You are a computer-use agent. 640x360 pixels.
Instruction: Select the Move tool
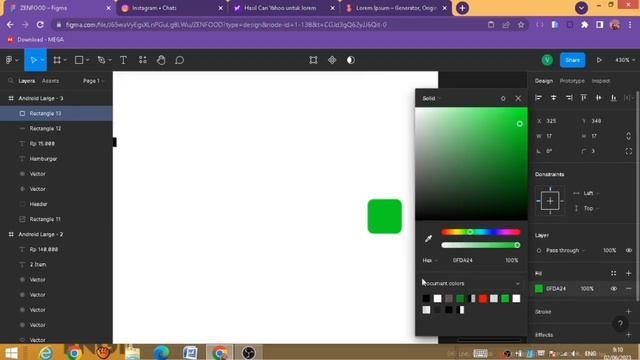[33, 60]
